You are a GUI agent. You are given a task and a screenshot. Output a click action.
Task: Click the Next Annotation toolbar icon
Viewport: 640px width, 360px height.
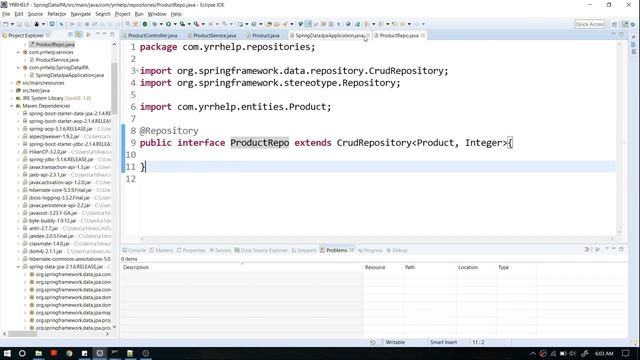(367, 24)
